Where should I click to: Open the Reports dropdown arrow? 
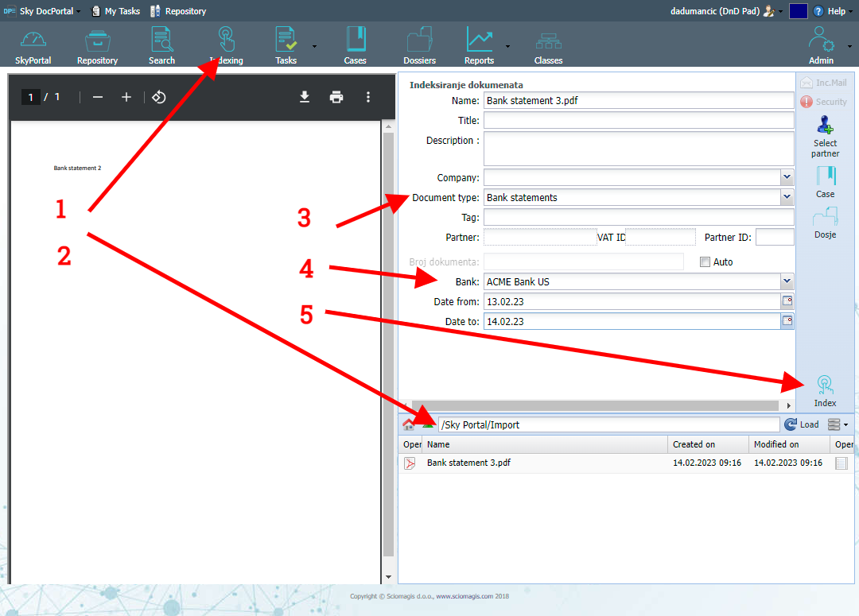tap(507, 47)
